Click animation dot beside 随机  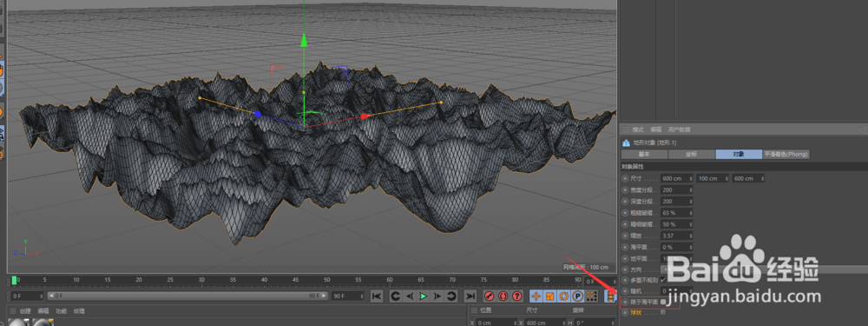coord(626,291)
